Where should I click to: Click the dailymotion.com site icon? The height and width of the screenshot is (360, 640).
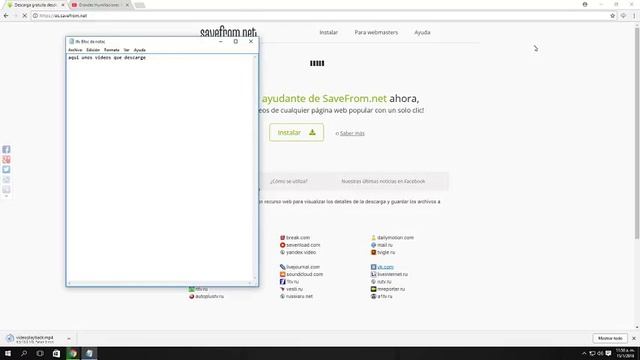(373, 238)
